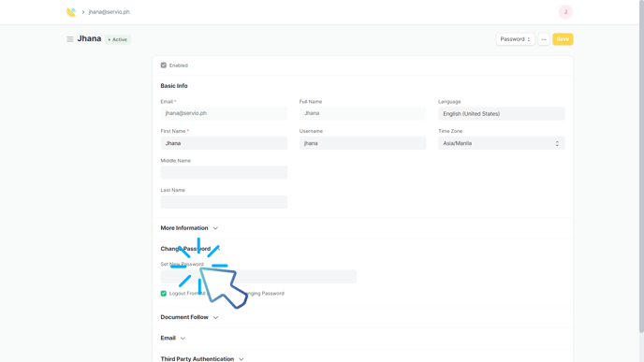644x362 pixels.
Task: Open the three-dots more actions menu
Action: point(544,39)
